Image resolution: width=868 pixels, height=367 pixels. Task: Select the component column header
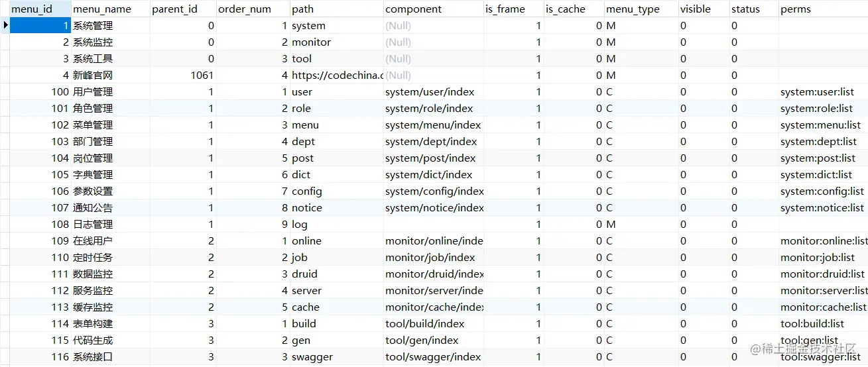click(x=413, y=9)
